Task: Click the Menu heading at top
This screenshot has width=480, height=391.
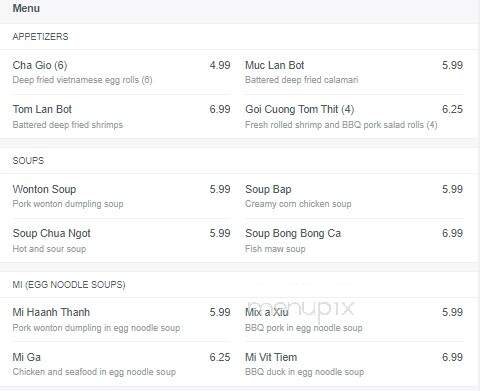Action: (26, 8)
